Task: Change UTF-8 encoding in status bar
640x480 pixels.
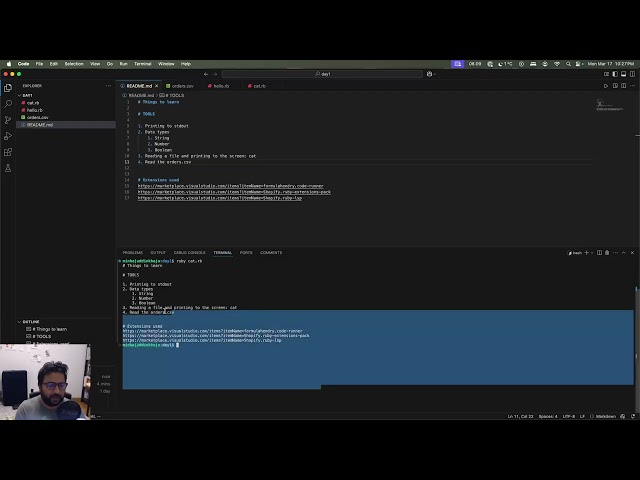Action: (569, 416)
